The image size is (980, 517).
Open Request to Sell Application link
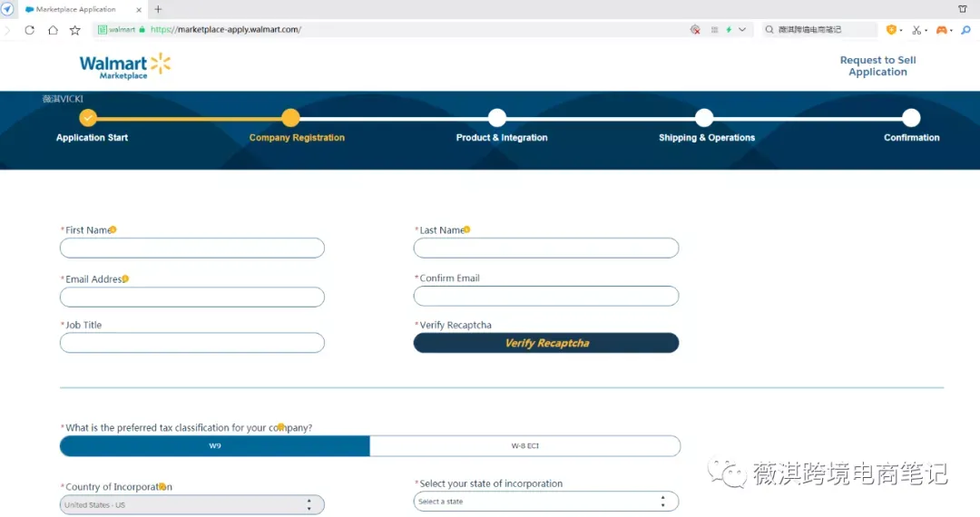coord(877,65)
